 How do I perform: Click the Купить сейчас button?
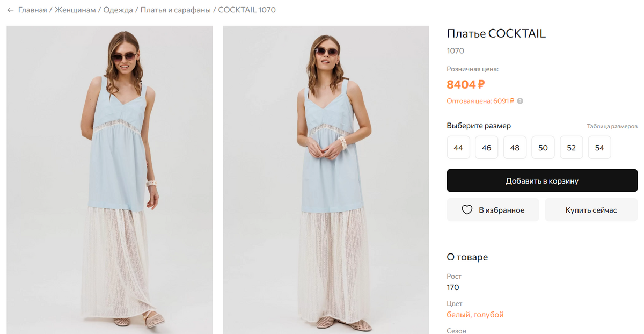click(591, 210)
